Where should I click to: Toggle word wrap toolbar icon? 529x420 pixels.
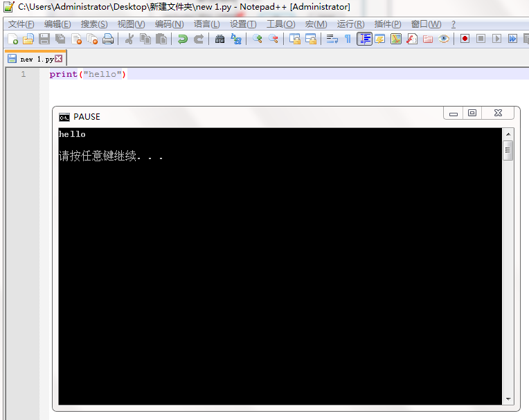(332, 39)
